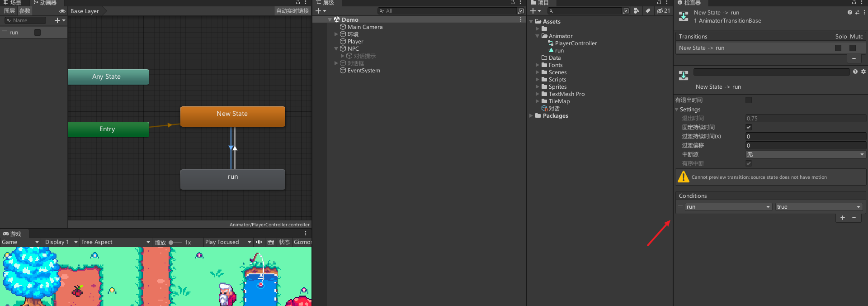The height and width of the screenshot is (306, 868).
Task: Collapse the Demo scene in hierarchy
Action: click(x=330, y=20)
